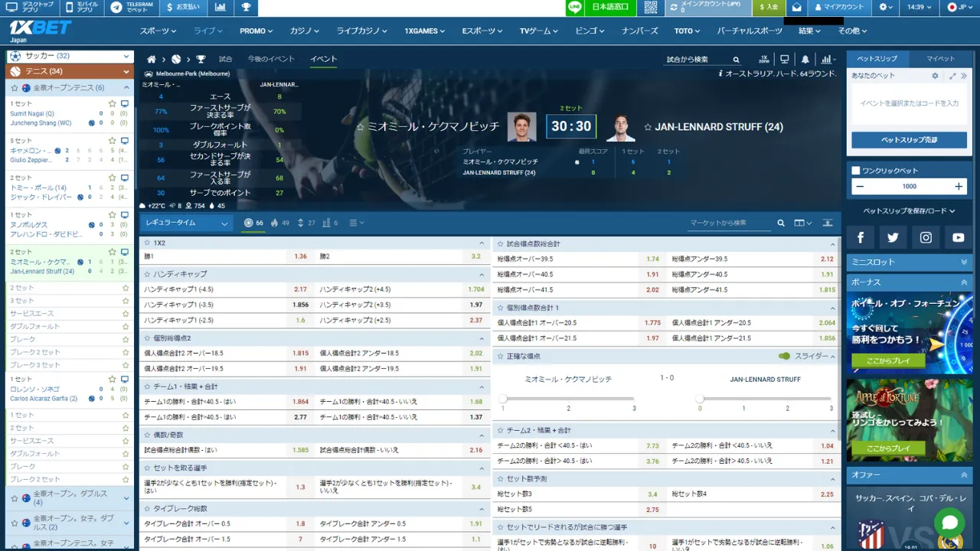Toggle the スライダー switch off
The image size is (980, 551).
pyautogui.click(x=784, y=356)
